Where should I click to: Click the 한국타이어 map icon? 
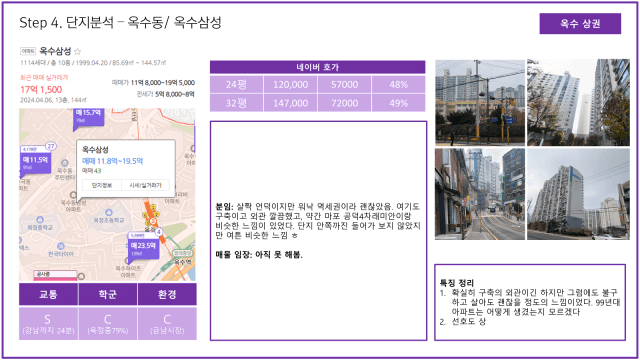pos(61,246)
